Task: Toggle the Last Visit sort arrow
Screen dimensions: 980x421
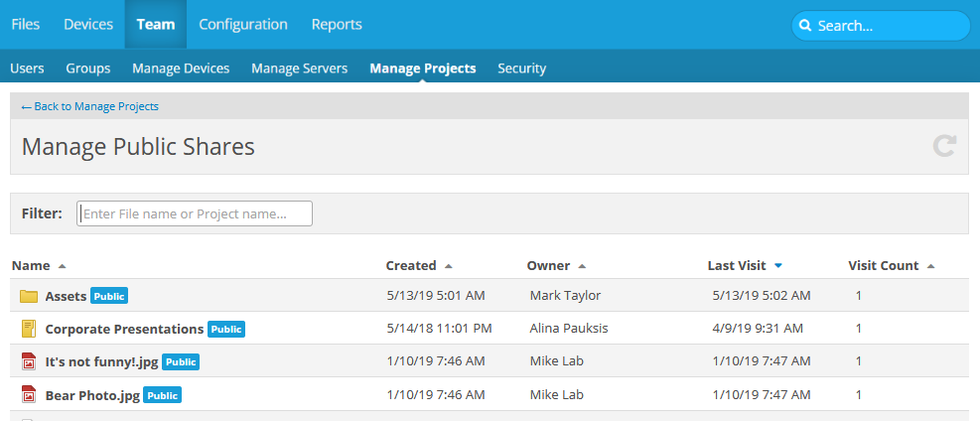Action: click(777, 266)
